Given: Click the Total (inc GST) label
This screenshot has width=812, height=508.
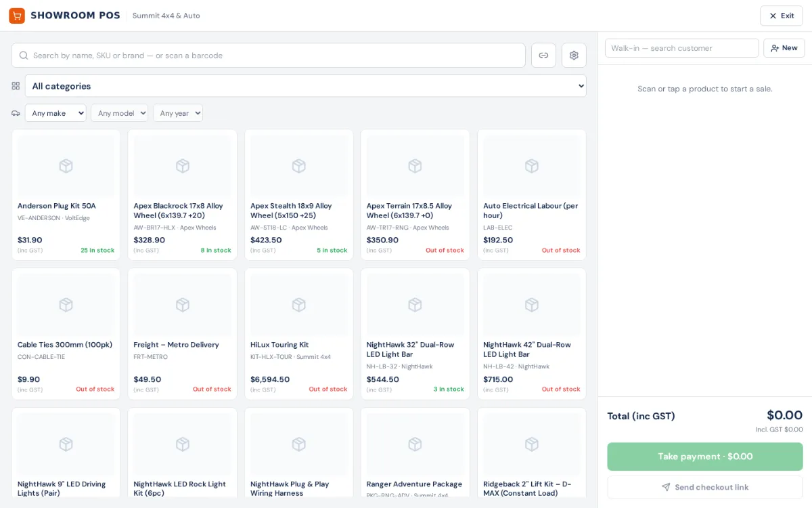Looking at the screenshot, I should [x=641, y=416].
